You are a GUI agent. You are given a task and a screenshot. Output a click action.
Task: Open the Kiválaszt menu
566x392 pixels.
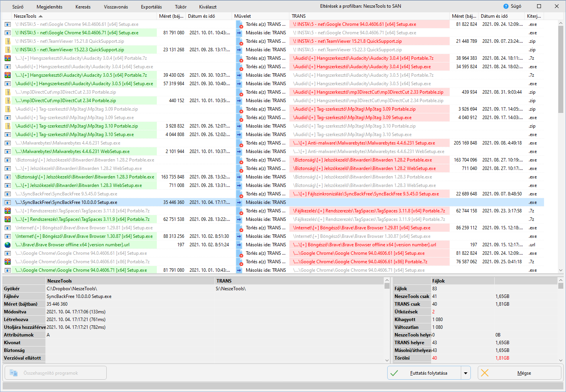point(208,7)
